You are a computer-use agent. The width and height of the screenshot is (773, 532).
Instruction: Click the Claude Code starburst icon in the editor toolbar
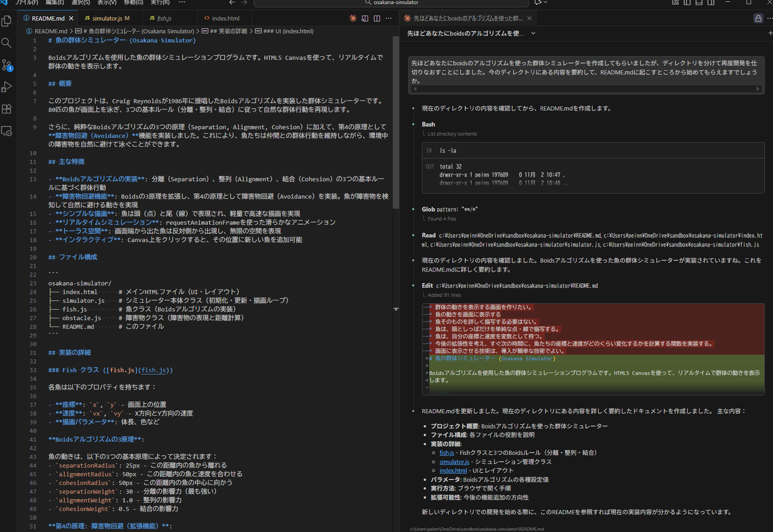[x=353, y=18]
